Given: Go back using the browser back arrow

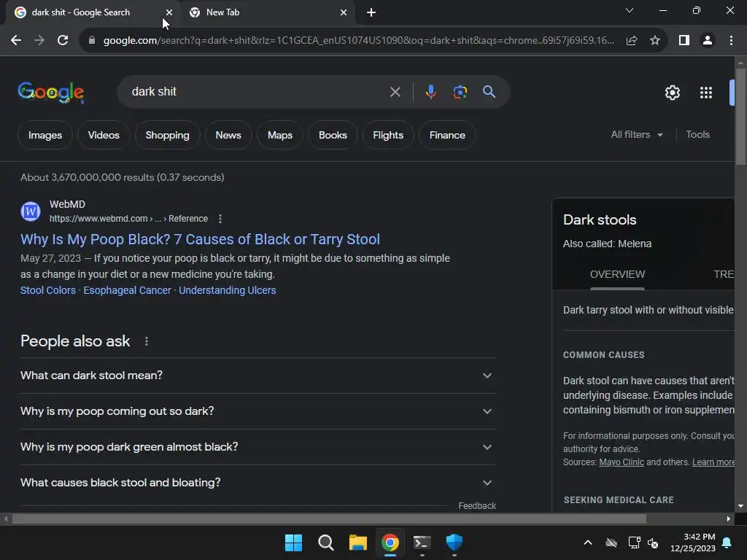Looking at the screenshot, I should [16, 41].
